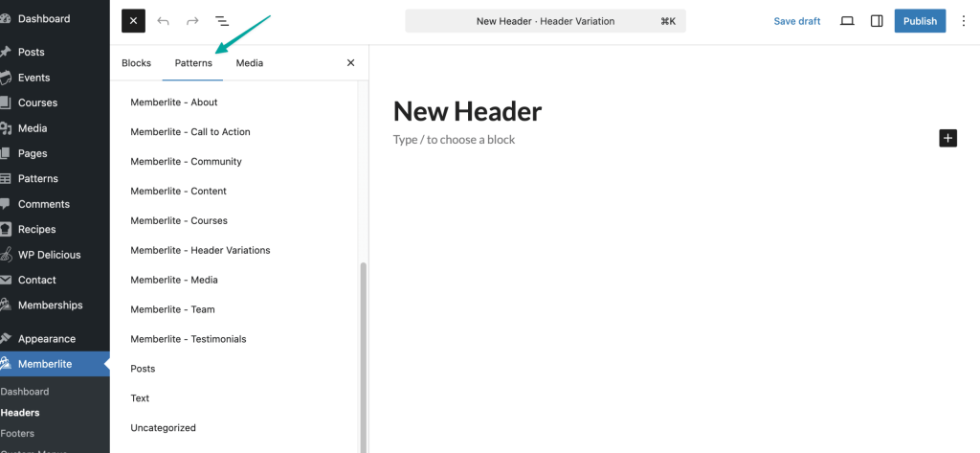
Task: Click the Contact envelope icon
Action: (5, 280)
